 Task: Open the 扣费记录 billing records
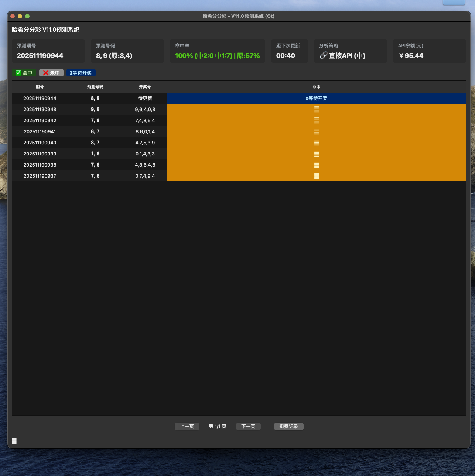[289, 427]
